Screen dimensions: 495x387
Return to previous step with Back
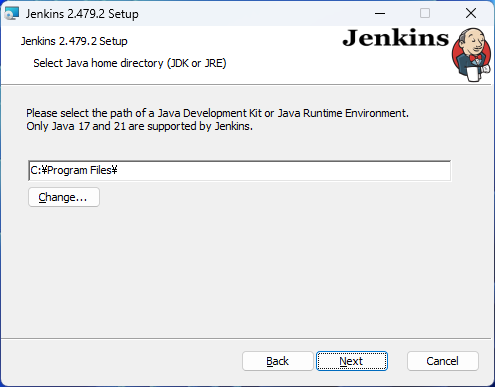(x=277, y=361)
